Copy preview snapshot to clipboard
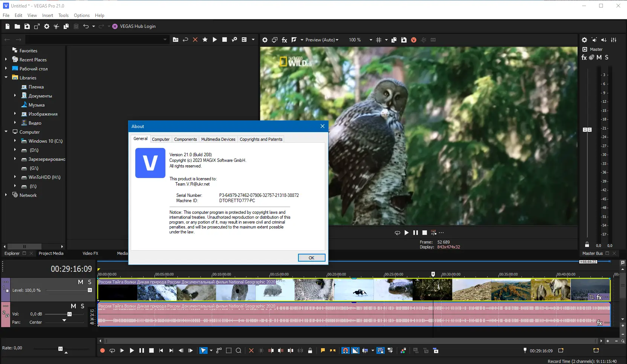Screen dimensions: 627x364 tap(394, 40)
